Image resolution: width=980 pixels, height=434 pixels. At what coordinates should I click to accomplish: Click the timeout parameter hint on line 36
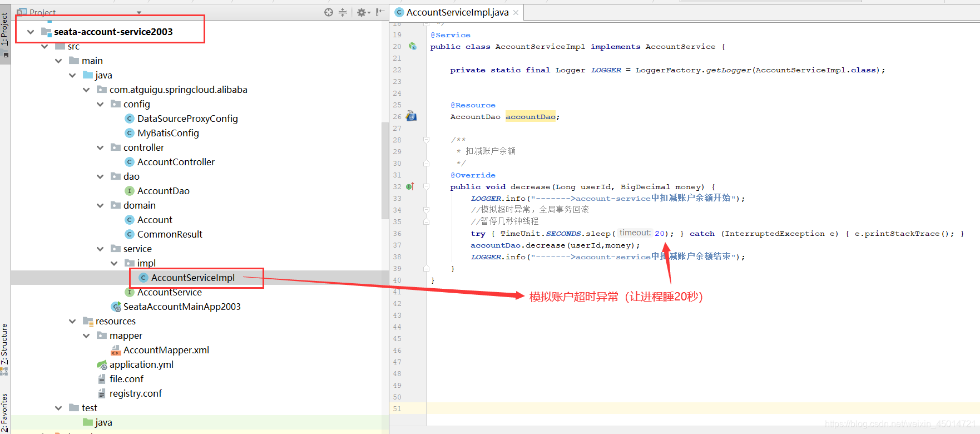tap(635, 233)
